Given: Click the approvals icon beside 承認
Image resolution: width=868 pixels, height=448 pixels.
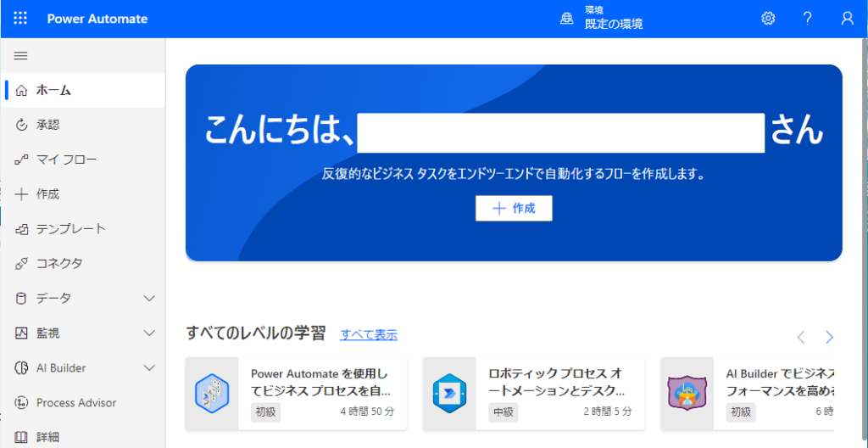Looking at the screenshot, I should click(x=21, y=126).
